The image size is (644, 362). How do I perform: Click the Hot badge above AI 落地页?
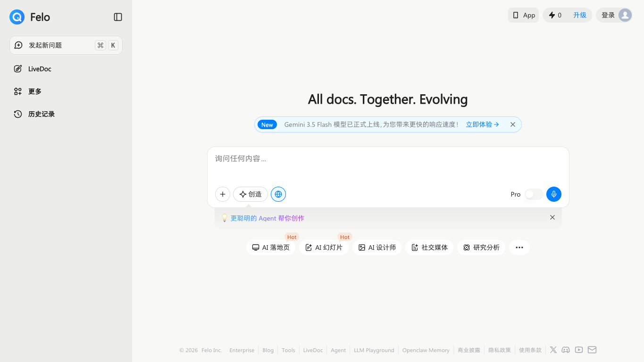coord(292,237)
